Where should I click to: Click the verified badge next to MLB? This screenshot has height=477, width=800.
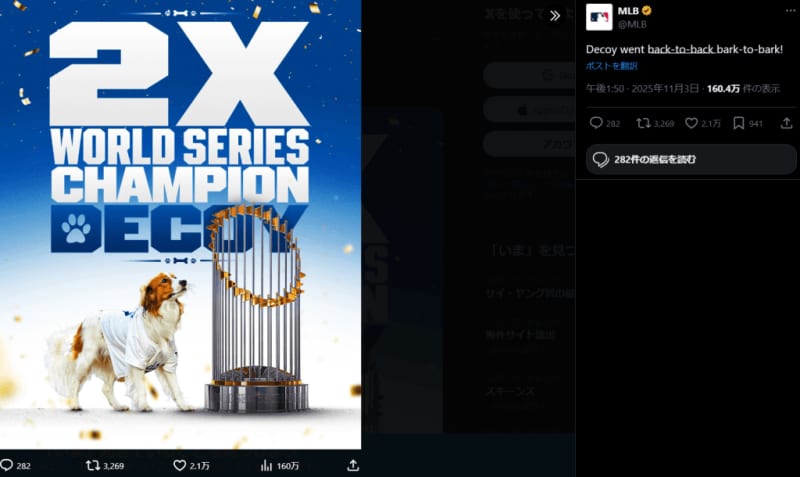(x=646, y=11)
